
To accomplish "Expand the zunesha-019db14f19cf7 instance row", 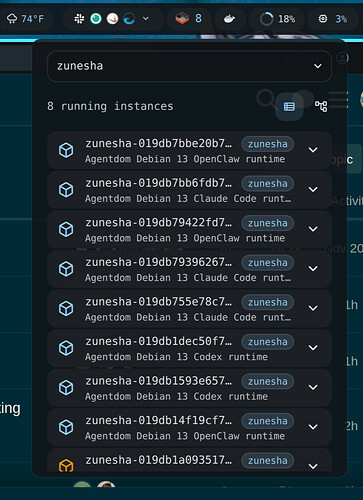I will [x=313, y=427].
